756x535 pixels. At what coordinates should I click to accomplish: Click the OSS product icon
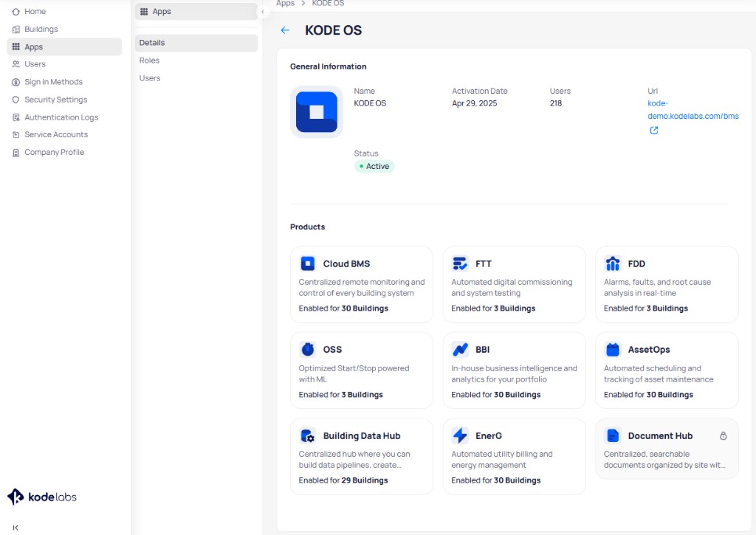[308, 349]
